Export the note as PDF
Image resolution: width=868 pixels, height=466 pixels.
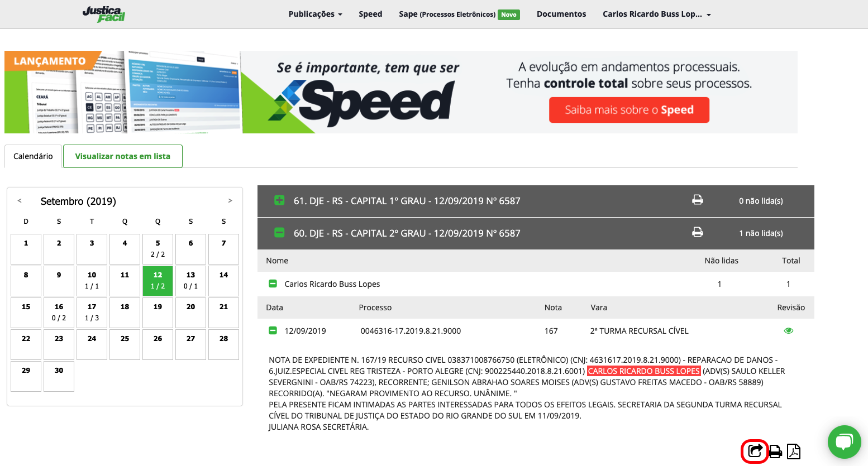pyautogui.click(x=794, y=451)
